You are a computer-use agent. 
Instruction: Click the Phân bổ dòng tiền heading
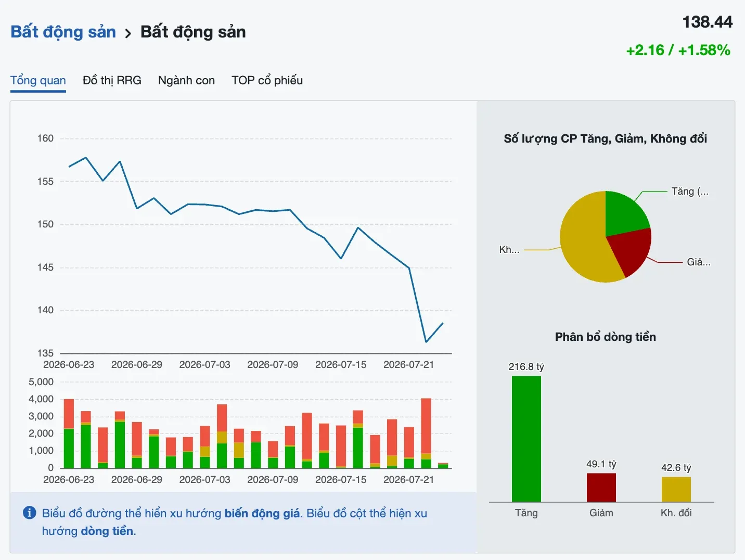pyautogui.click(x=606, y=337)
